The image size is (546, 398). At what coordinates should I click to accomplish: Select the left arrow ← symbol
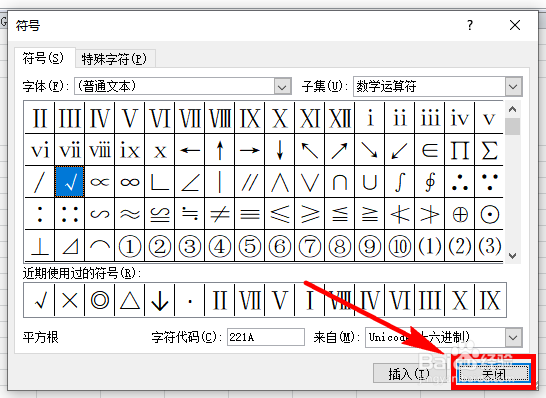click(x=189, y=150)
